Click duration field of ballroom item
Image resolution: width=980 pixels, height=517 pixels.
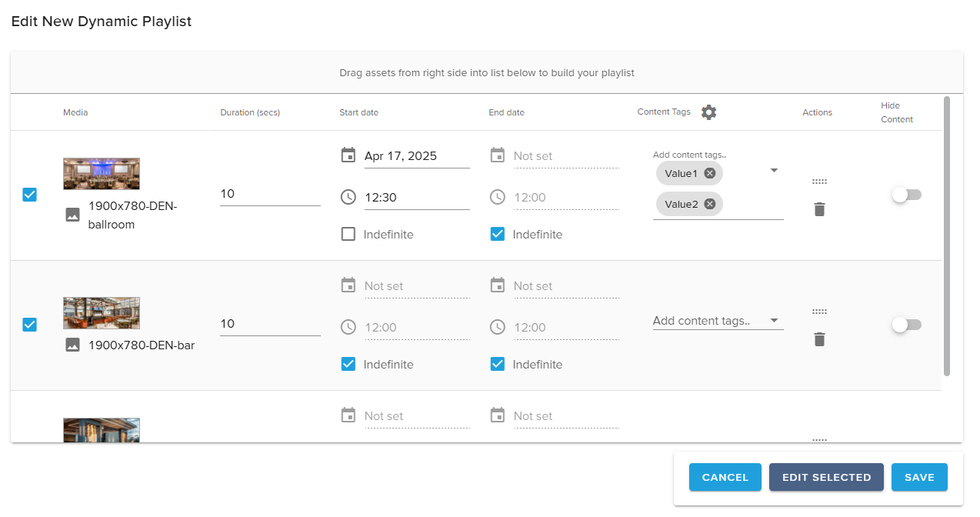[x=269, y=194]
